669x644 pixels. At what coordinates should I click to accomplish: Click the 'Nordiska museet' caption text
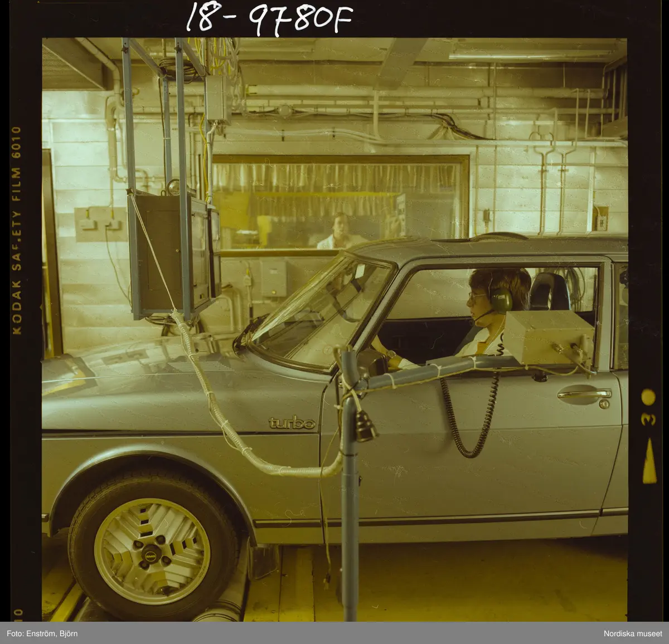coord(632,633)
